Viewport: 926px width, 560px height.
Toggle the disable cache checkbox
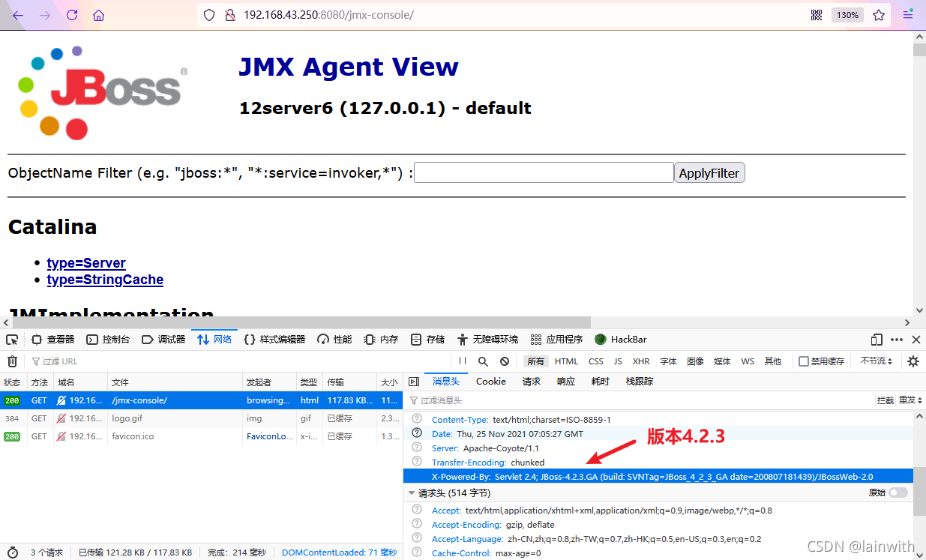[804, 361]
